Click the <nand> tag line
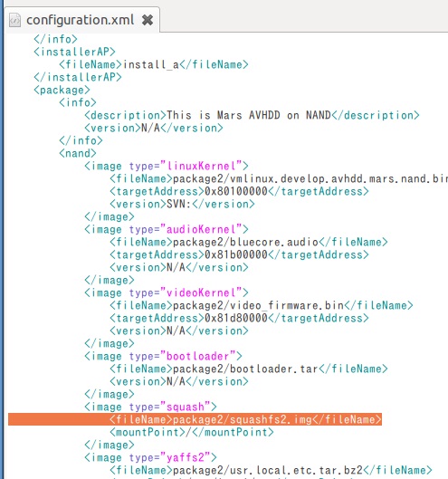 coord(78,153)
